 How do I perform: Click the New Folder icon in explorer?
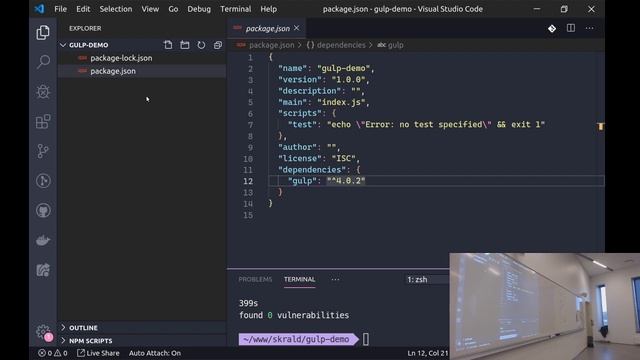(185, 45)
